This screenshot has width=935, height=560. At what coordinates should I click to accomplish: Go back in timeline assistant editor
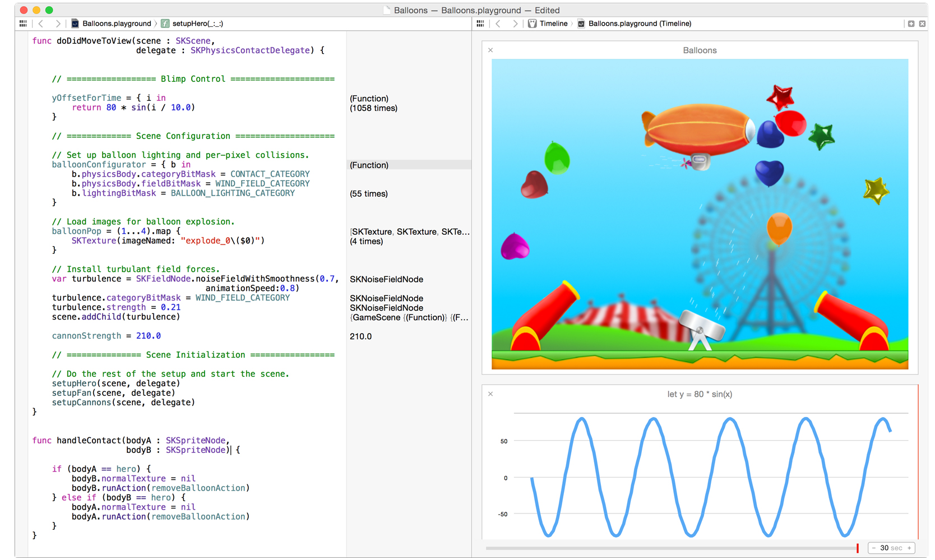click(498, 24)
